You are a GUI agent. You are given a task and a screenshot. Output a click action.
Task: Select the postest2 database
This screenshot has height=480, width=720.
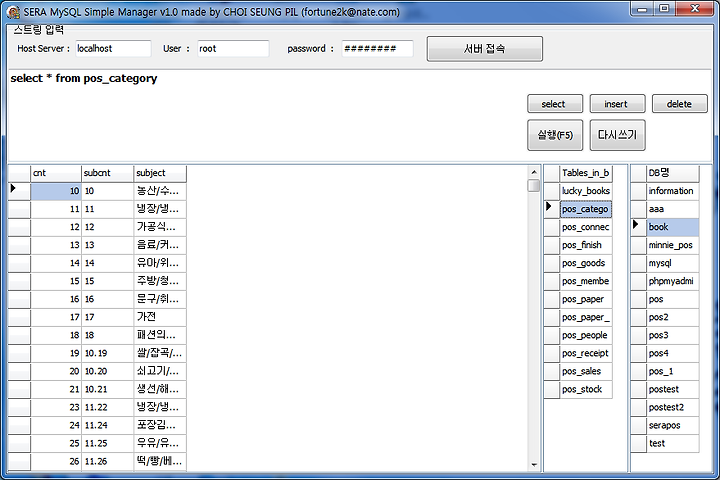coord(673,407)
